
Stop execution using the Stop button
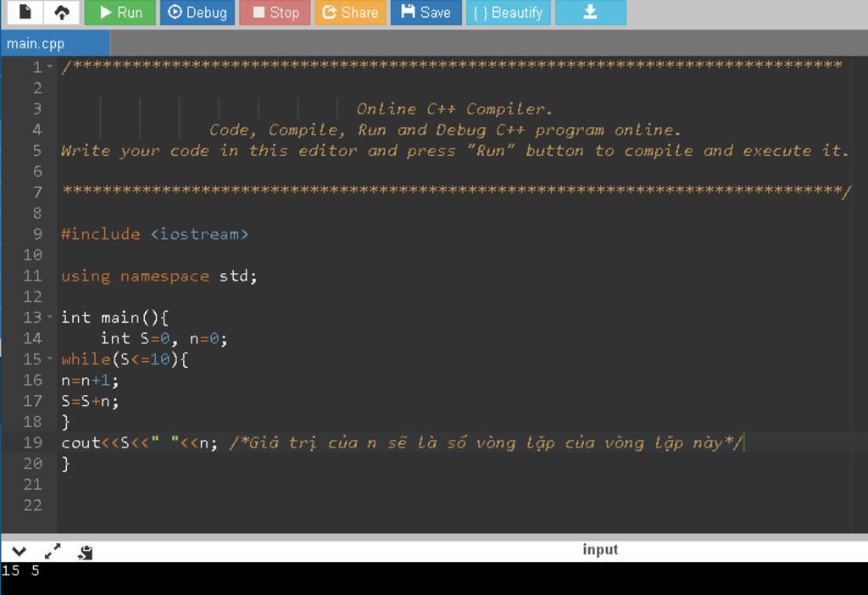[275, 12]
